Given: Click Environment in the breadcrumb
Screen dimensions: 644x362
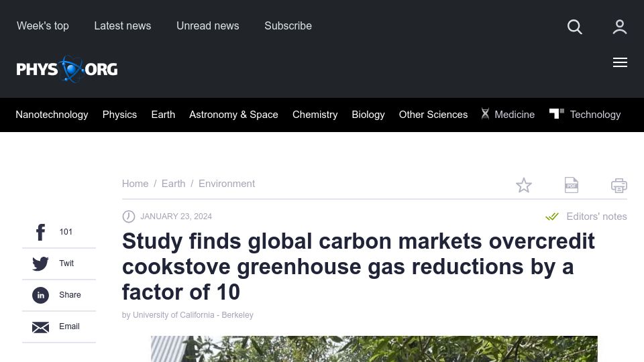Looking at the screenshot, I should click(x=227, y=184).
